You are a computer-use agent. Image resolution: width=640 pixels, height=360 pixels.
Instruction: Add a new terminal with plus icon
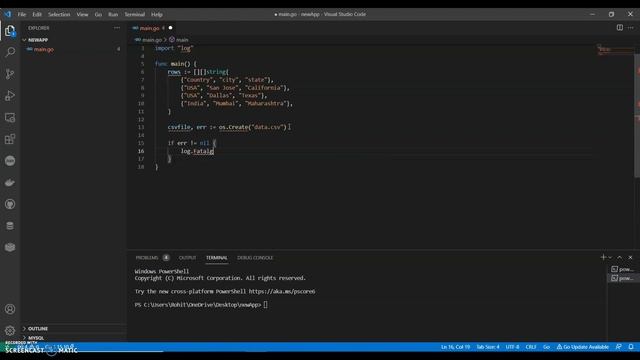(603, 258)
